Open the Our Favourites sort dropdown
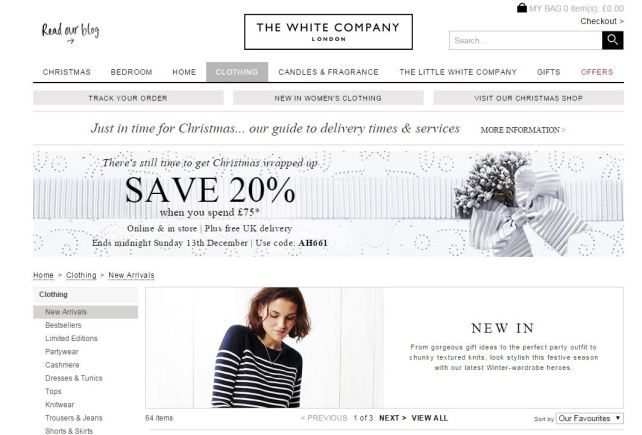The image size is (642, 435). point(590,418)
